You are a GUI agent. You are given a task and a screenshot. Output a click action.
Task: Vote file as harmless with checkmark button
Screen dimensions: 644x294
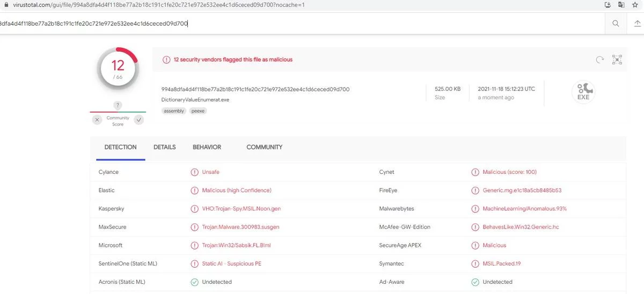[139, 120]
